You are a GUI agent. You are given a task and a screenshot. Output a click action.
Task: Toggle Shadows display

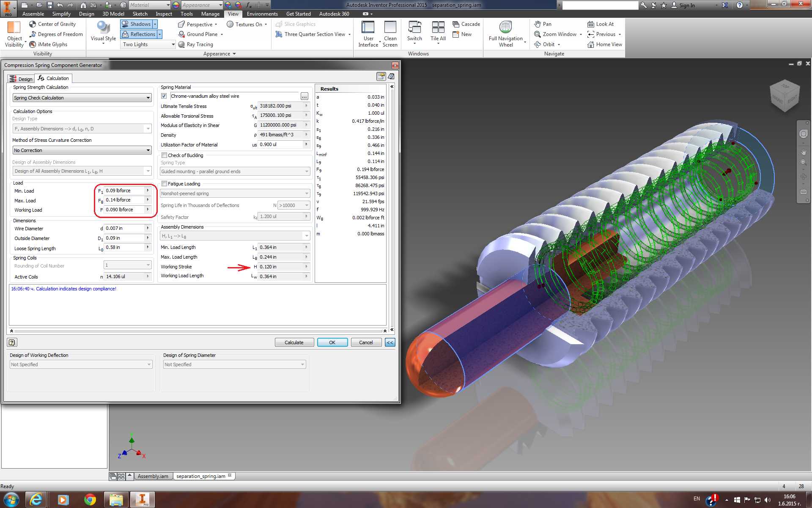click(x=136, y=24)
